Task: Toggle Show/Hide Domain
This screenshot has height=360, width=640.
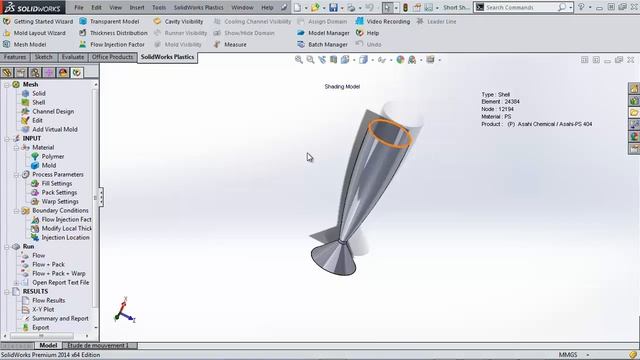Action: pos(244,33)
